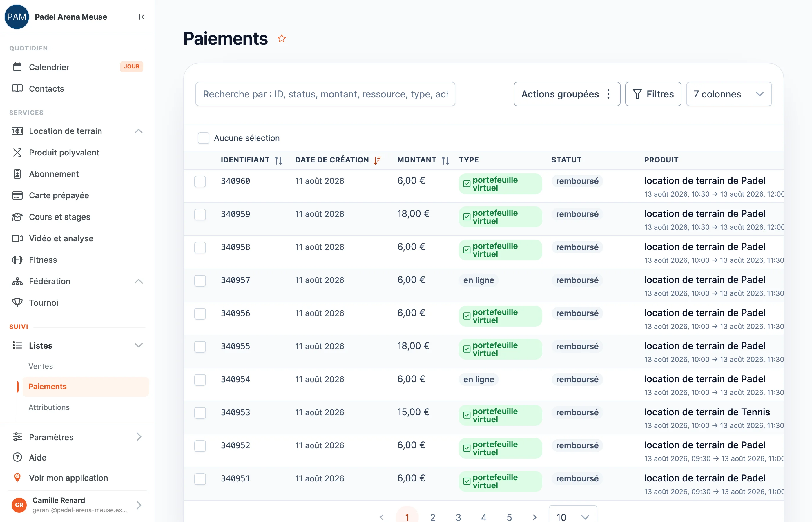Open Produit polyvalent in the sidebar
The height and width of the screenshot is (522, 812).
click(64, 153)
